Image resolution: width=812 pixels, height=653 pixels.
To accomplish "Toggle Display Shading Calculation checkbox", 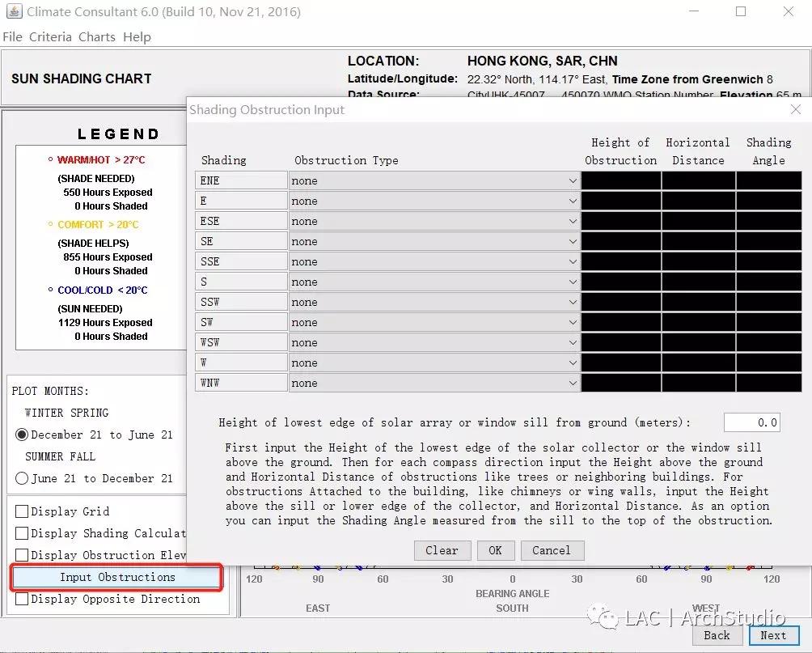I will (22, 533).
